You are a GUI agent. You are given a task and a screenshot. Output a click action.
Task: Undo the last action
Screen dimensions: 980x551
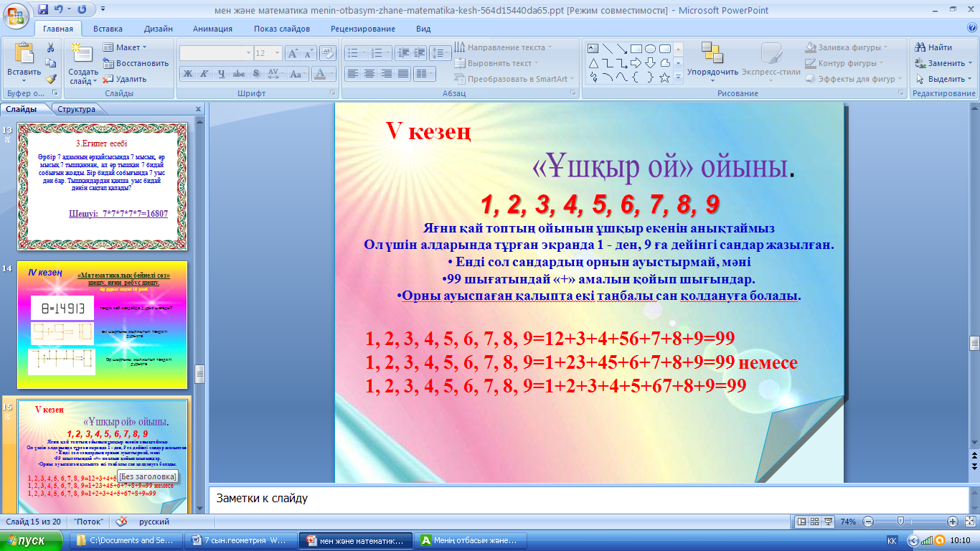[59, 10]
